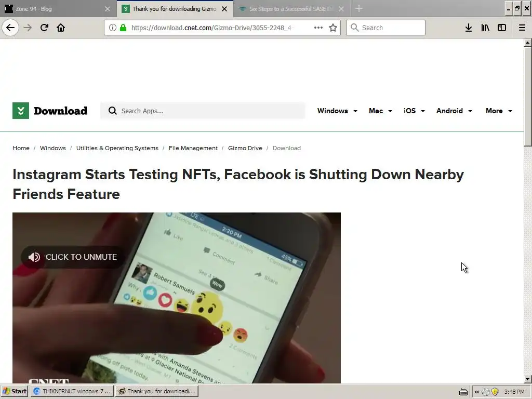
Task: Click the forward navigation arrow
Action: [28, 28]
